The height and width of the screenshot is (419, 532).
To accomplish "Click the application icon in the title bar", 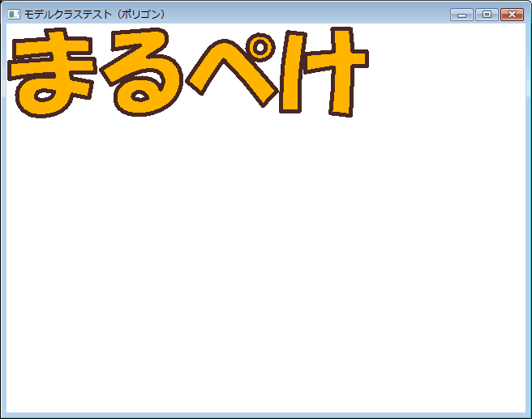I will [x=14, y=15].
